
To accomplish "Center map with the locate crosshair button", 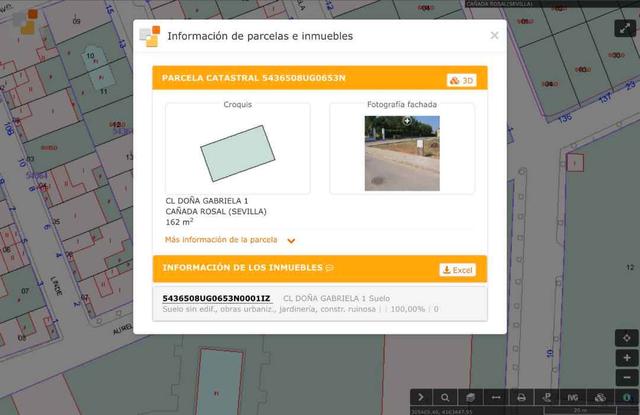I will tap(626, 337).
